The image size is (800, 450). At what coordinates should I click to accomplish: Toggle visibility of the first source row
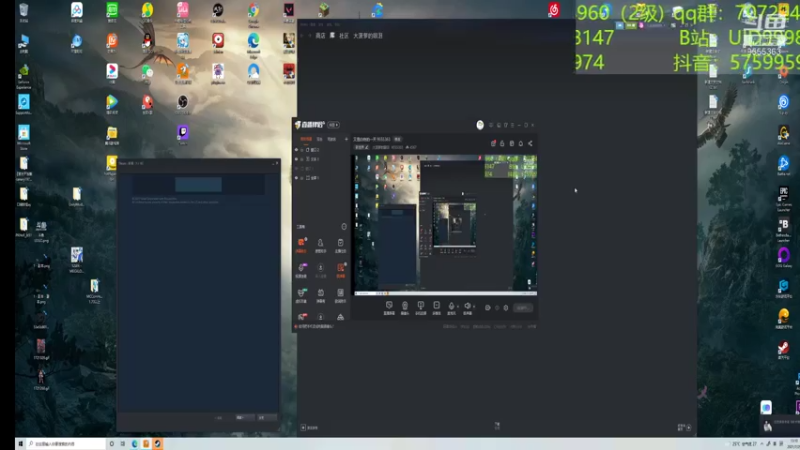tap(296, 150)
